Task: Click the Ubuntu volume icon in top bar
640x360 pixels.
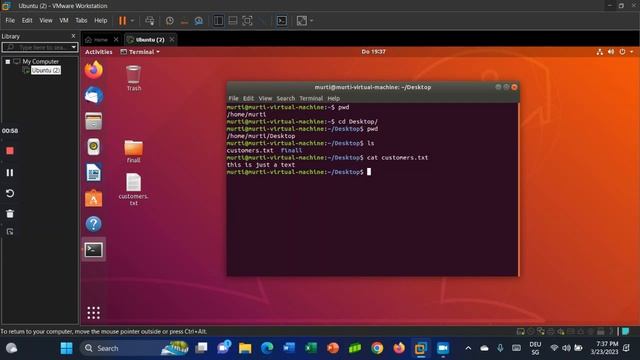Action: pyautogui.click(x=611, y=52)
